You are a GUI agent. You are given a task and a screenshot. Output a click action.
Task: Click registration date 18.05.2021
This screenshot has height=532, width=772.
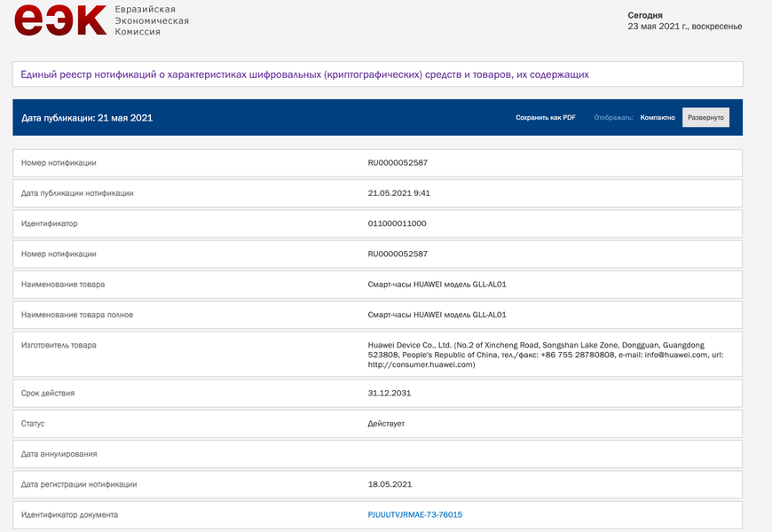390,484
